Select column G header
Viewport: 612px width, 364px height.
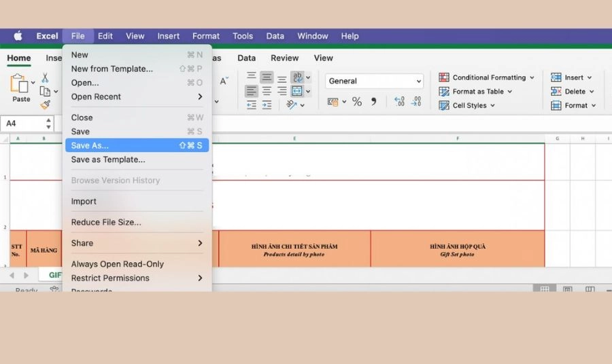pos(558,139)
